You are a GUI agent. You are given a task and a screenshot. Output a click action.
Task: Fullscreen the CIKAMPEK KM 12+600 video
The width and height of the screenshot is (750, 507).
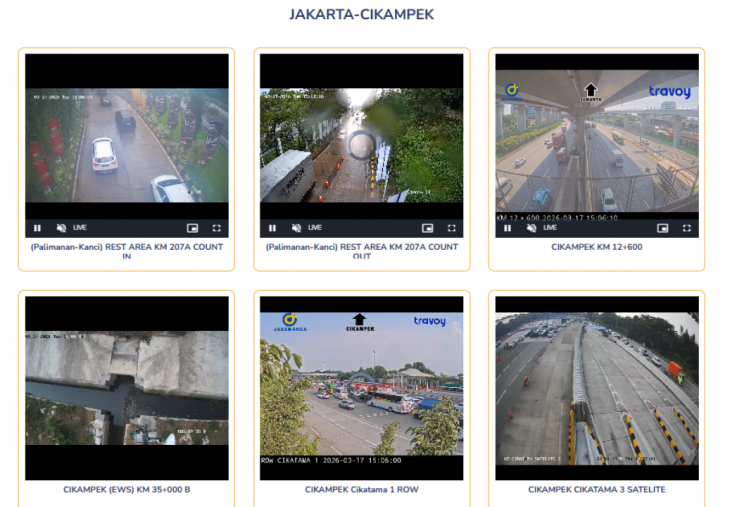(x=687, y=228)
